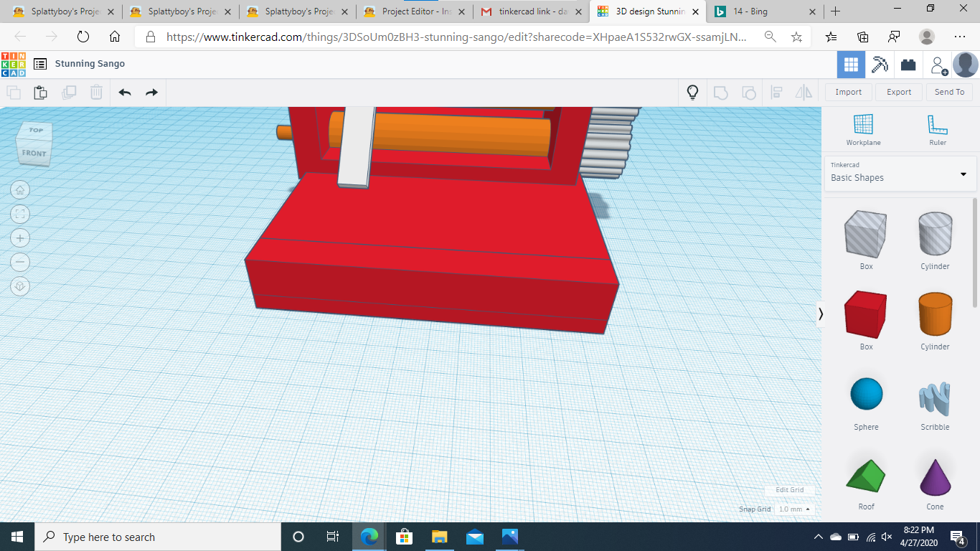This screenshot has width=980, height=551.
Task: Click the Windows taskbar search box
Action: pyautogui.click(x=158, y=537)
